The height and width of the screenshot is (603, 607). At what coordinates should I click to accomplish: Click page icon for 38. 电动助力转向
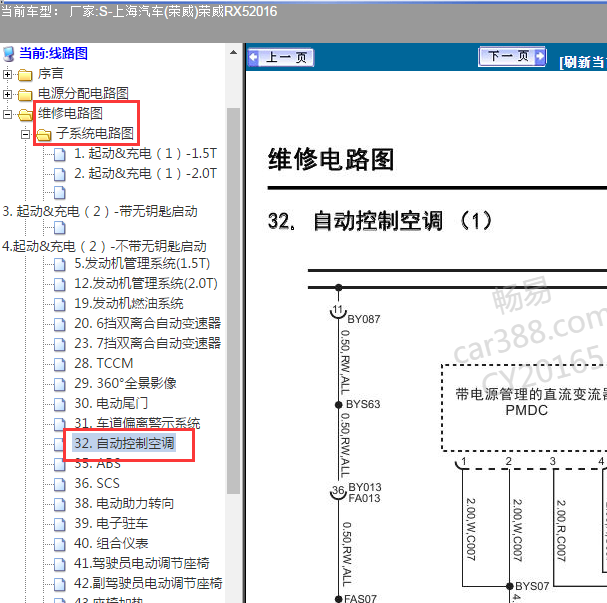pyautogui.click(x=60, y=504)
